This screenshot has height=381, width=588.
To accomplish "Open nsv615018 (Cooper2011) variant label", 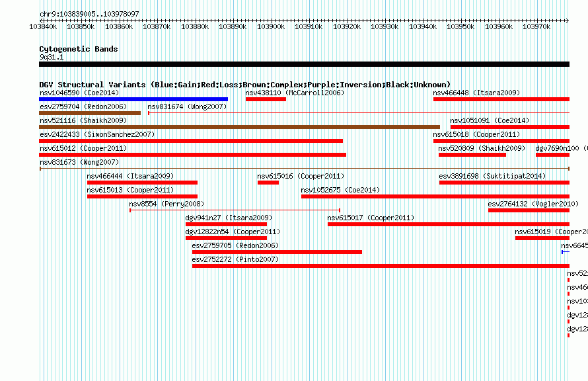I will tap(476, 134).
